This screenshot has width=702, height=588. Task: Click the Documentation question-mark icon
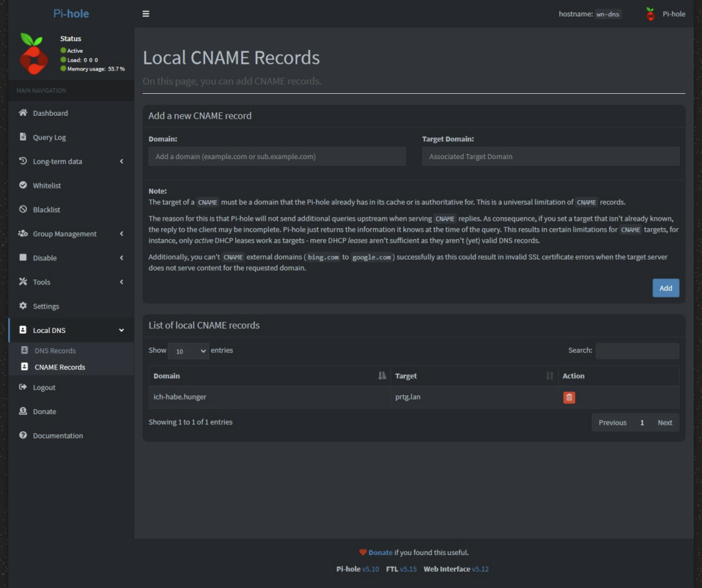(23, 435)
